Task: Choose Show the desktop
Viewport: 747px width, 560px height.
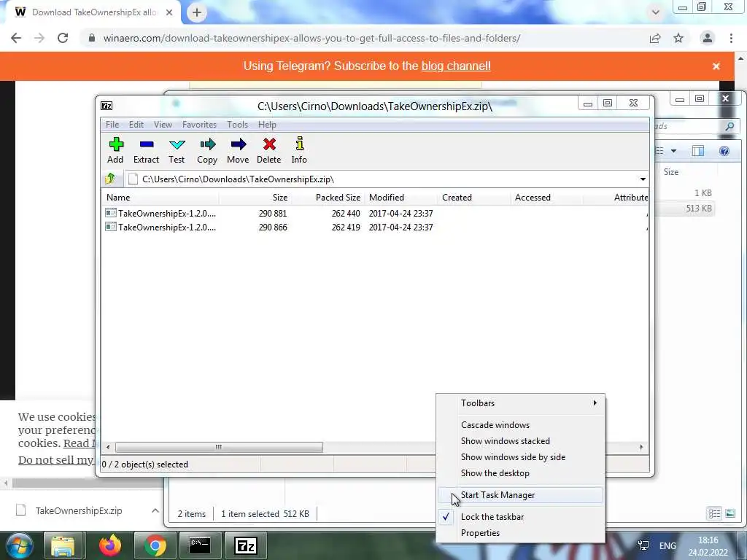Action: [x=520, y=473]
